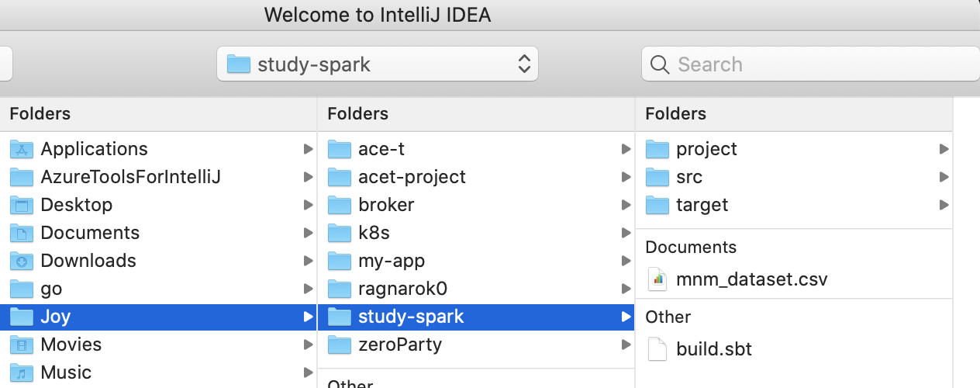Image resolution: width=980 pixels, height=388 pixels.
Task: Select the k8s folder
Action: tap(476, 233)
